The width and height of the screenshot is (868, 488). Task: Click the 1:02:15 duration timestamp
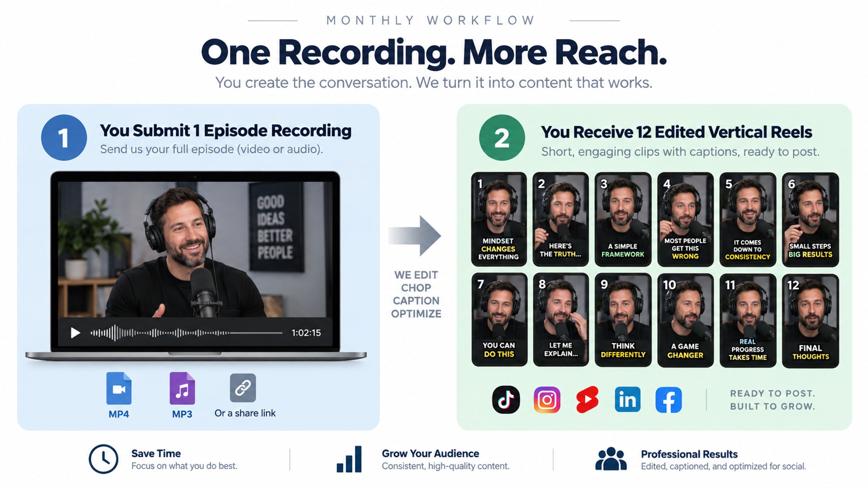(x=306, y=333)
